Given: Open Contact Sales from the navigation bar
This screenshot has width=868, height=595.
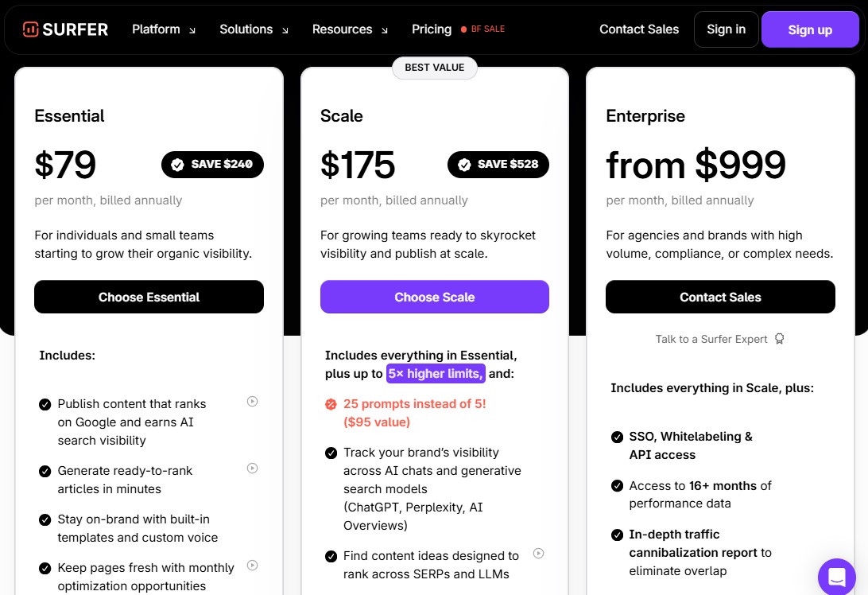Looking at the screenshot, I should pos(639,29).
